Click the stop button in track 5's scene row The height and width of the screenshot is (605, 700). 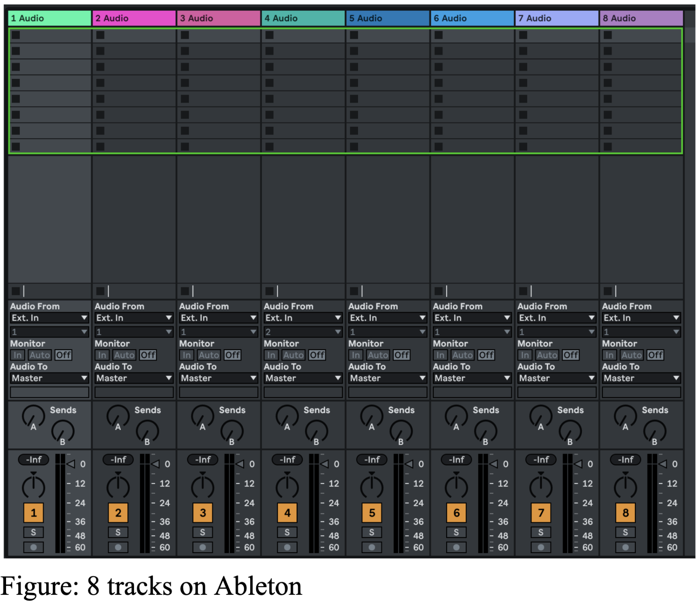(x=354, y=291)
